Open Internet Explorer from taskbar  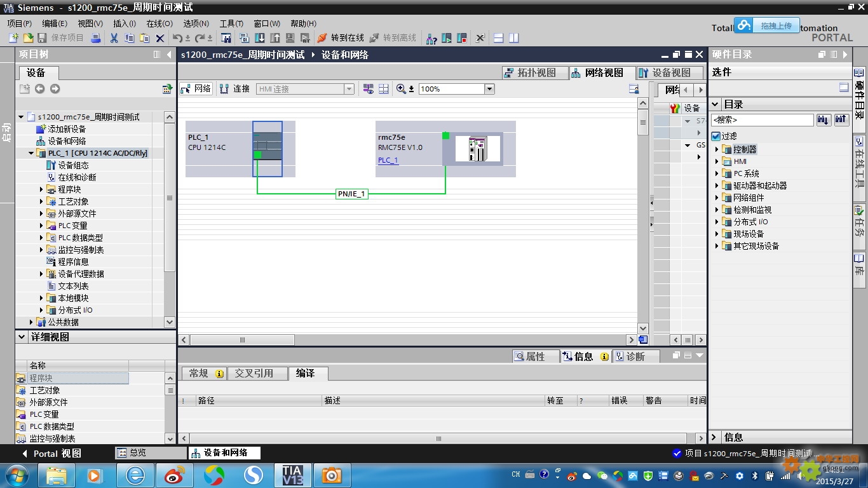tap(135, 475)
